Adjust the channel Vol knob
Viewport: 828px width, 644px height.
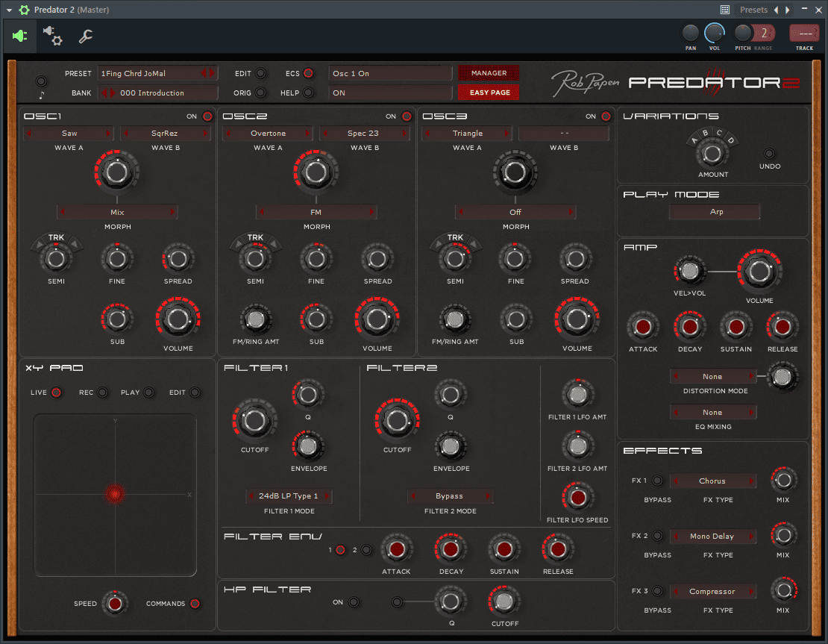tap(715, 34)
